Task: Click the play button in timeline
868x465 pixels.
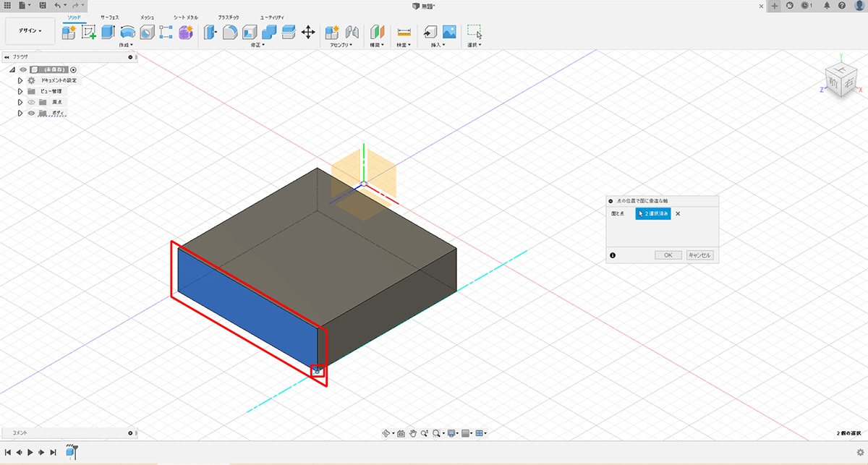Action: click(x=30, y=452)
